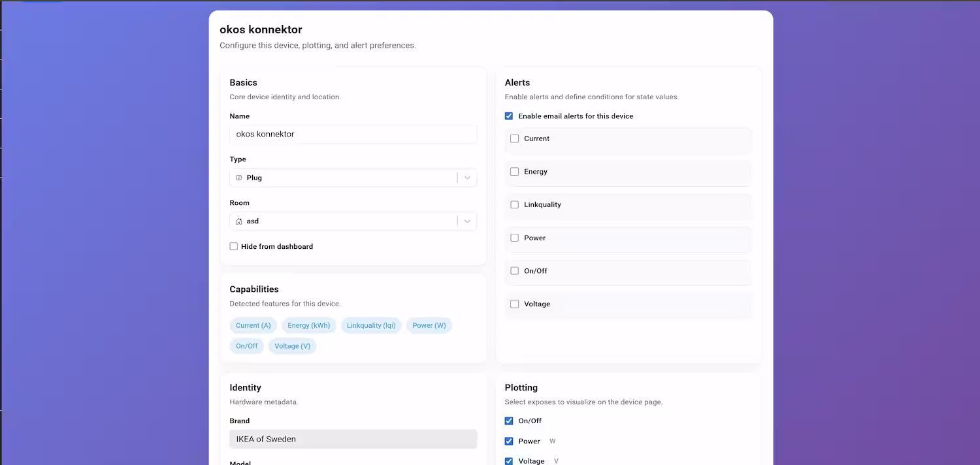Uncheck On/Off under Plotting
The image size is (980, 465).
[x=509, y=421]
